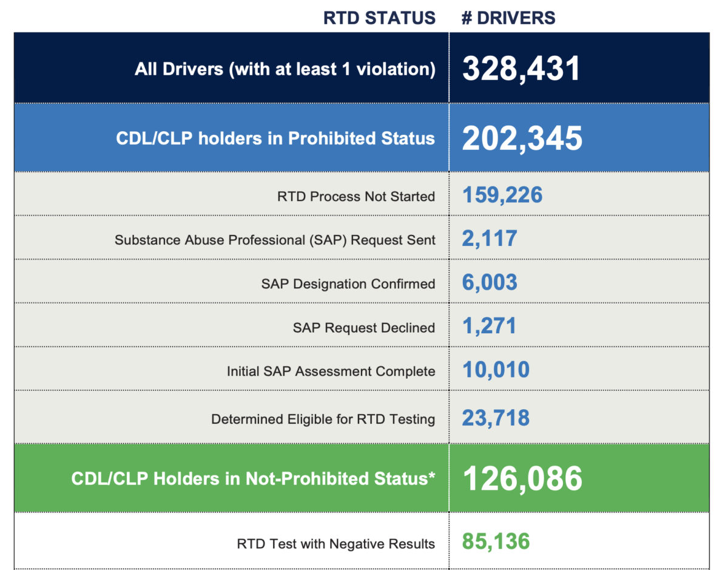Click the 202,345 prohibited drivers number
The image size is (728, 570).
(x=522, y=138)
